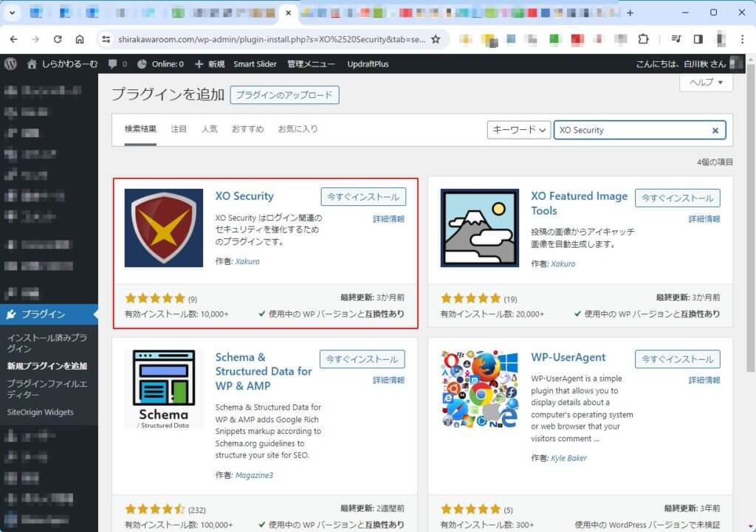Open 詳細情報 link for WP-UserAgent

(704, 380)
